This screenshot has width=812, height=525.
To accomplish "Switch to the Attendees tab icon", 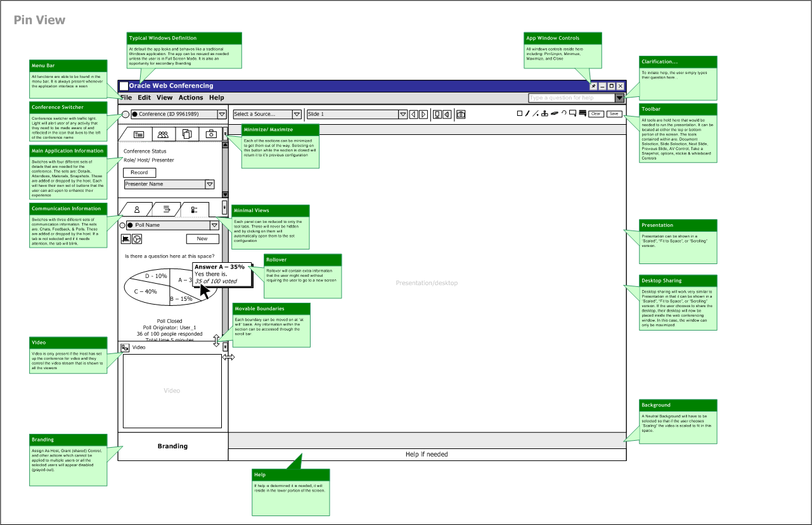I will click(163, 134).
